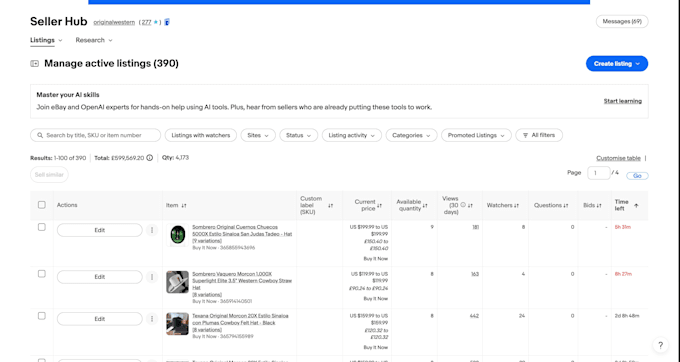Open thumbnail of Sombrero Cuernos Chuecos hat
Image resolution: width=680 pixels, height=362 pixels.
click(x=177, y=235)
